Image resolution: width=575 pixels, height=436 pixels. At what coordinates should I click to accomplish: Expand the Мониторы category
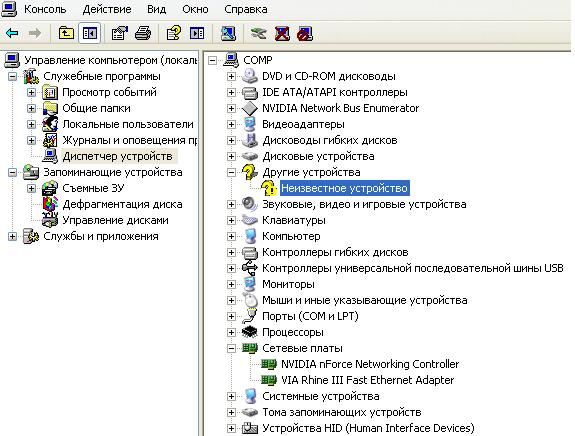[231, 284]
